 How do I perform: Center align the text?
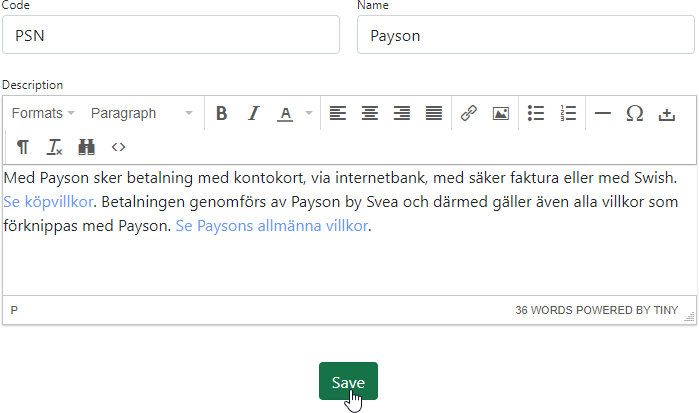(370, 114)
